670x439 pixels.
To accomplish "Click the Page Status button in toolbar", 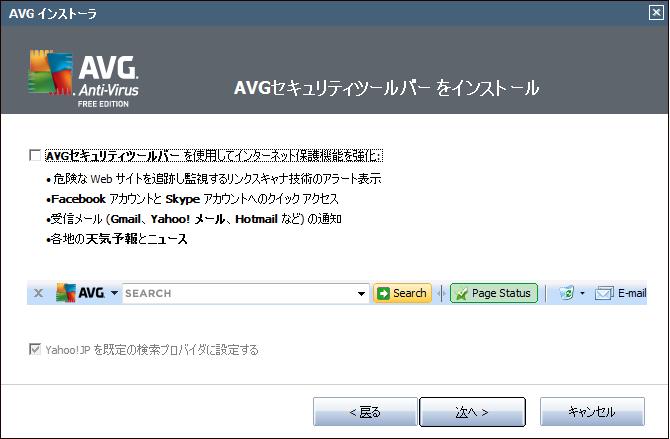I will (494, 293).
